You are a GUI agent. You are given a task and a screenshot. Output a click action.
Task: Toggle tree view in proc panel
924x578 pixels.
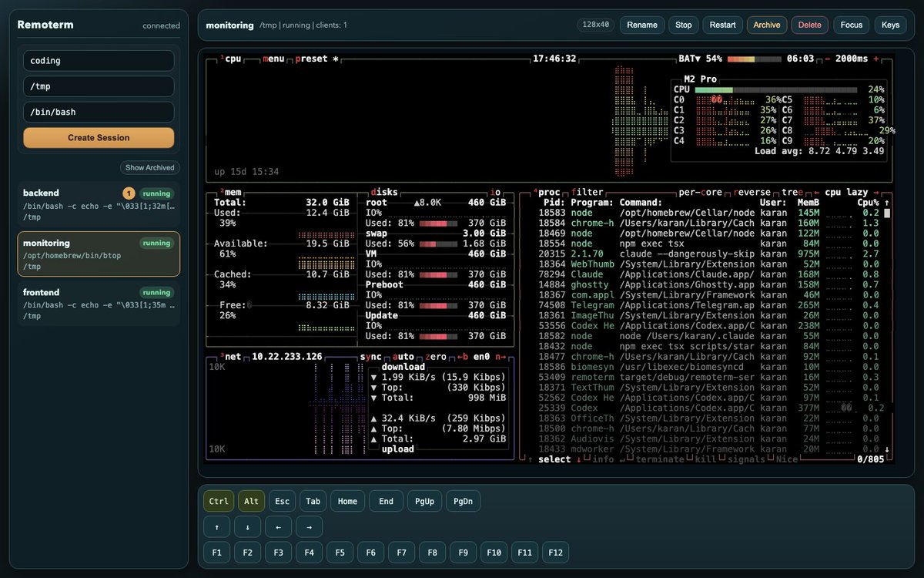tap(792, 192)
